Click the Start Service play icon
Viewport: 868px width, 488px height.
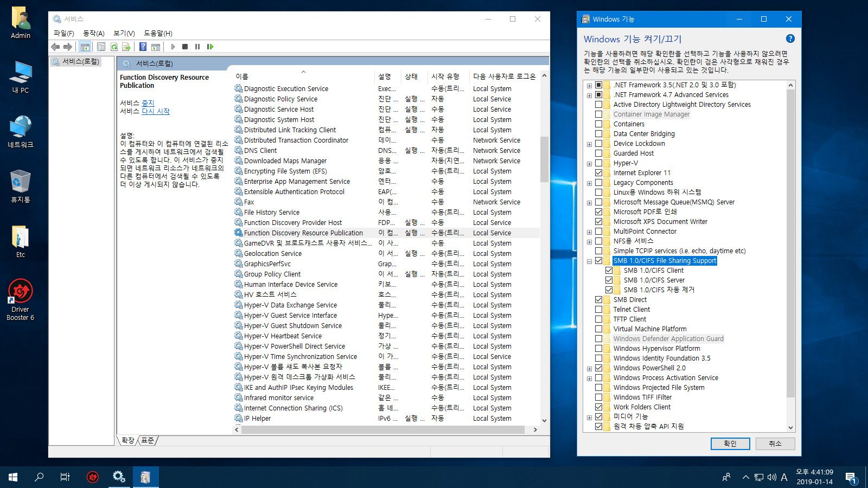(x=173, y=47)
